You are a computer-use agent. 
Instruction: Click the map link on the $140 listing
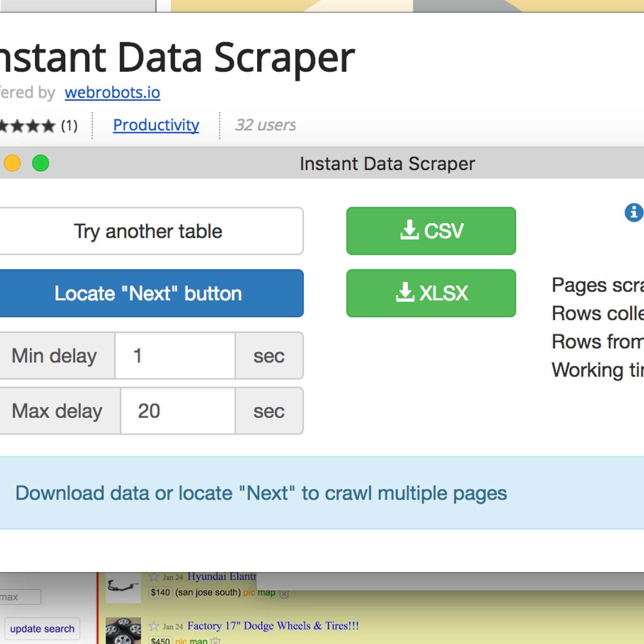266,592
